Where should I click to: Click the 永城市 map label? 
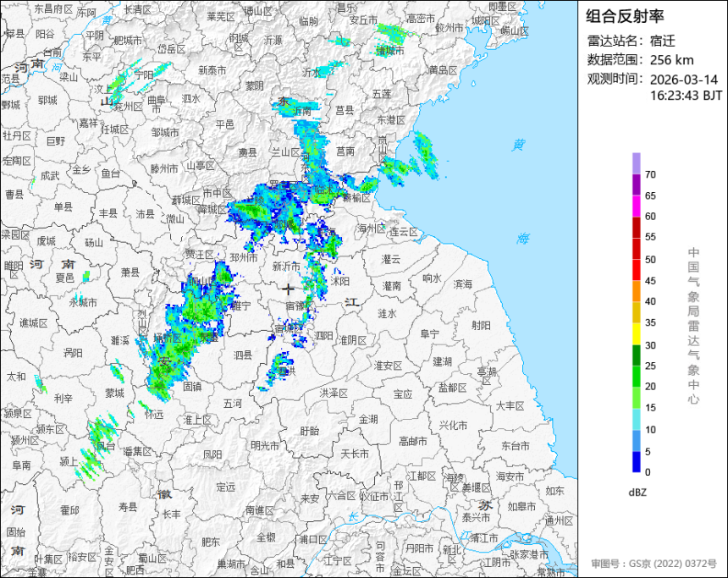click(x=83, y=302)
